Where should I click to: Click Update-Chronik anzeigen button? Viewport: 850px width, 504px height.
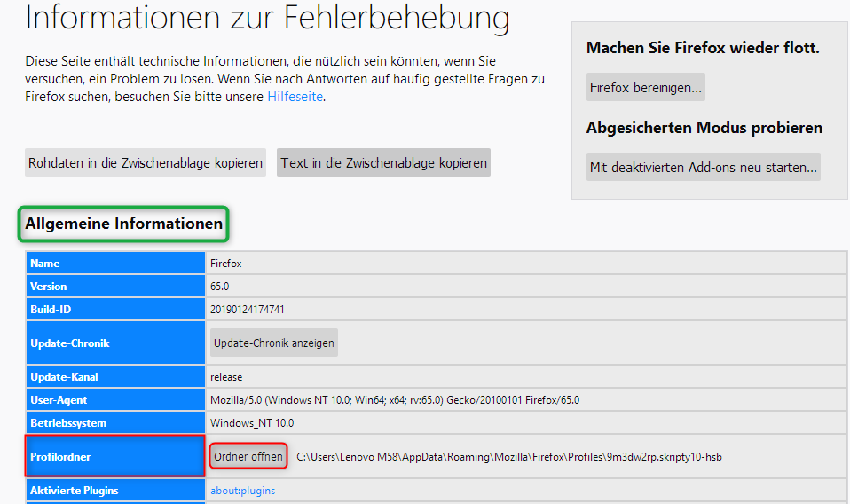(x=274, y=343)
